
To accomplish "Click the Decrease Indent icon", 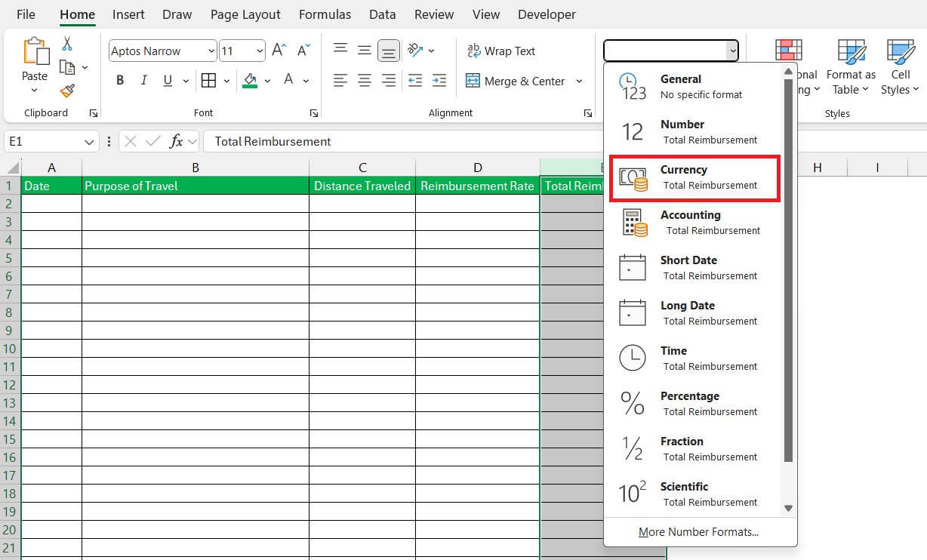I will click(414, 80).
